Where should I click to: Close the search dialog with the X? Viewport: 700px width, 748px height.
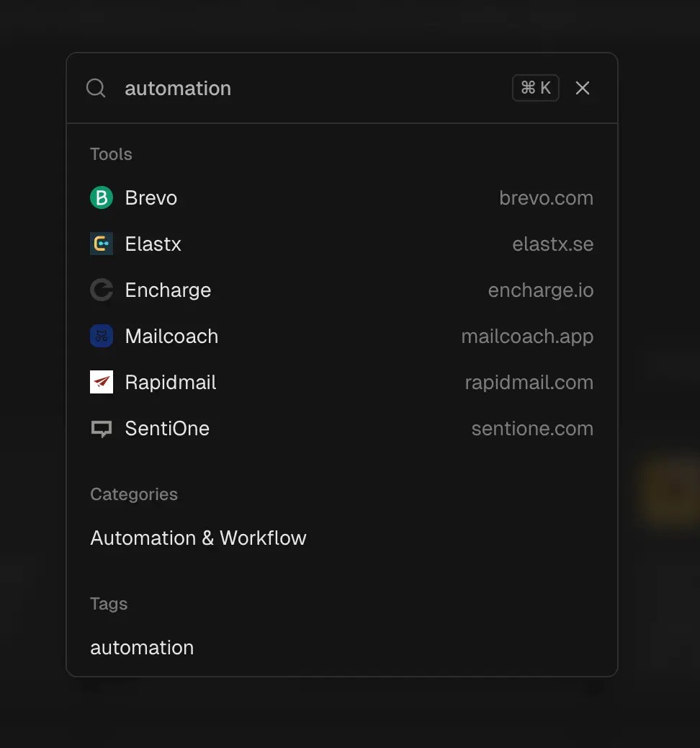582,88
